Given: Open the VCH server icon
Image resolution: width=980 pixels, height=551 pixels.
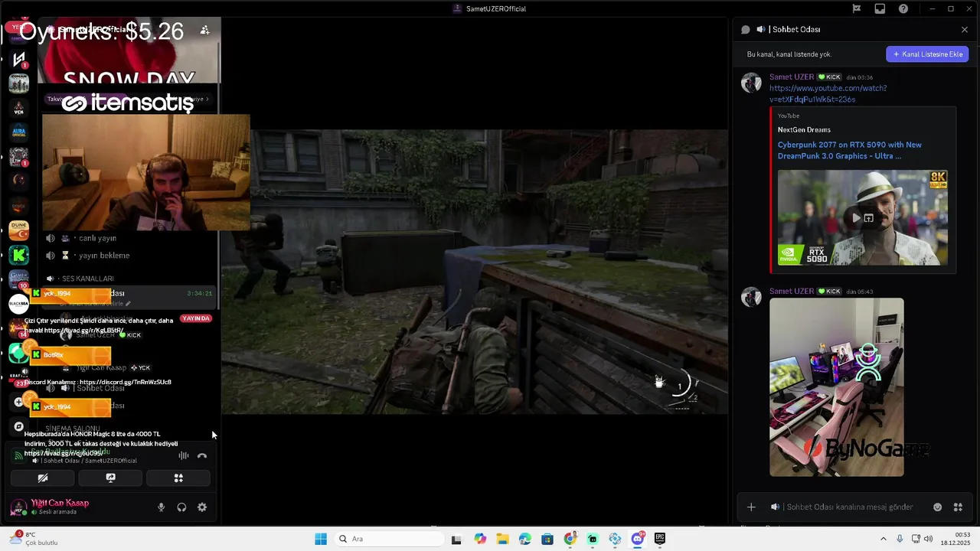Looking at the screenshot, I should click(x=19, y=107).
